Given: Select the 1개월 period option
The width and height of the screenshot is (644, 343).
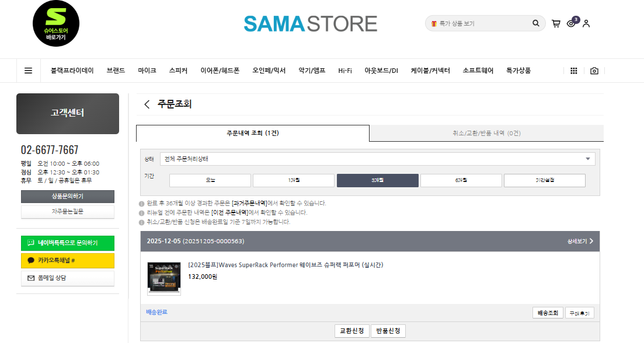Looking at the screenshot, I should 294,180.
